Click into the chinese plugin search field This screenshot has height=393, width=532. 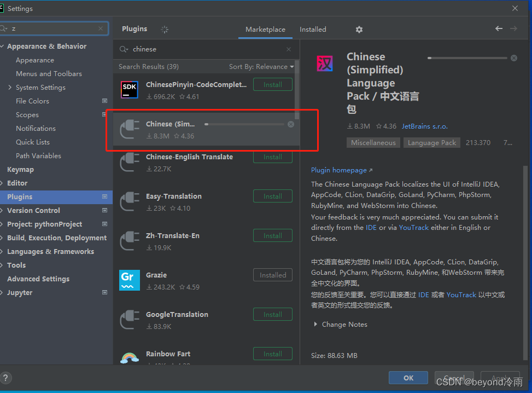tap(207, 49)
